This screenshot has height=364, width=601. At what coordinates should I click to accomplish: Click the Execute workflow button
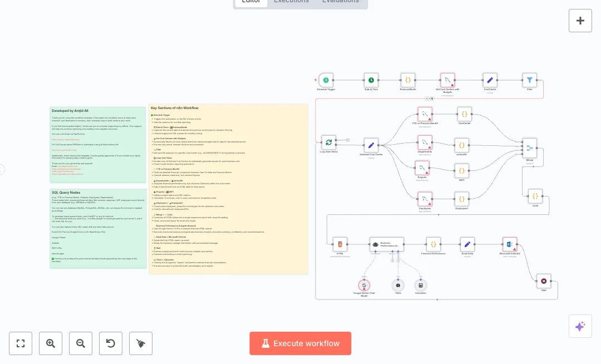pyautogui.click(x=300, y=343)
